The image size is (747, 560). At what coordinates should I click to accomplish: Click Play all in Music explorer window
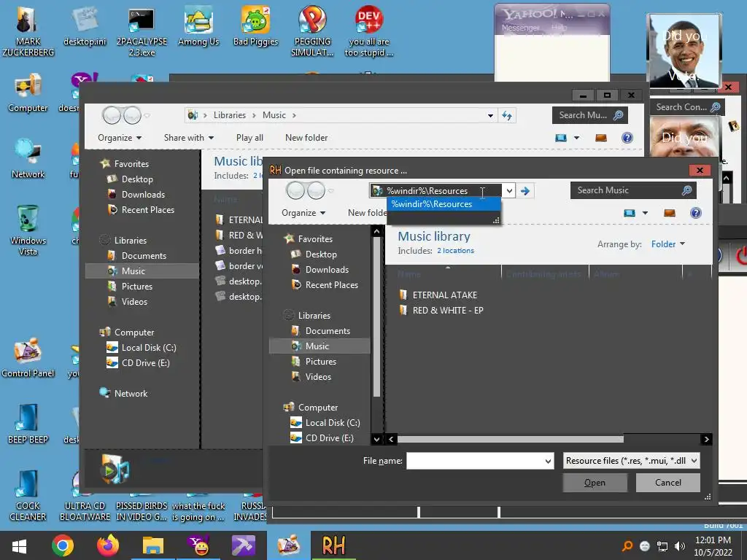click(249, 138)
